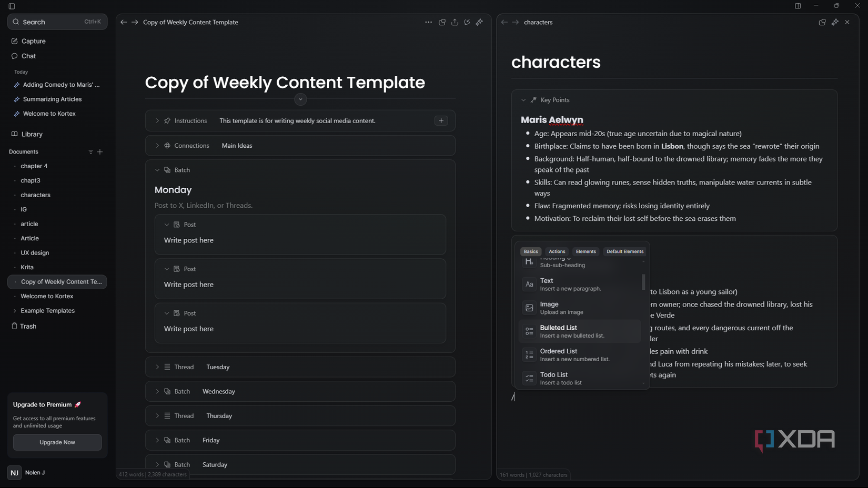Viewport: 868px width, 488px height.
Task: Select the version history icon in the template toolbar
Action: 467,22
